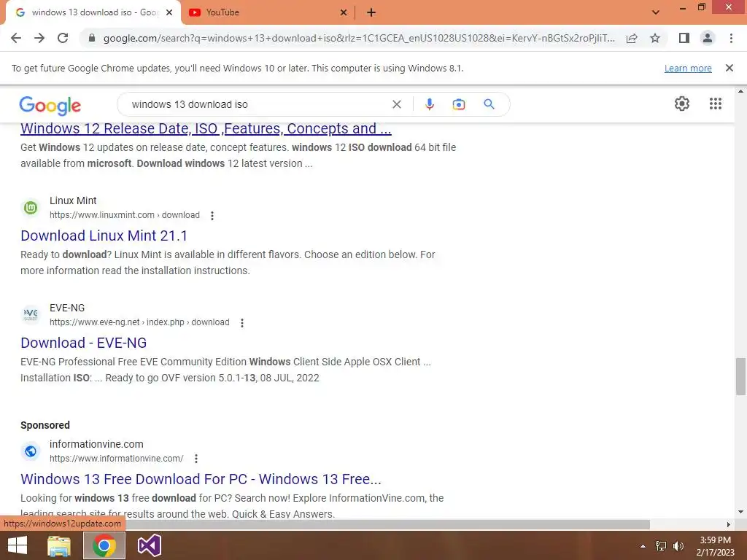Search by image with Google Lens

459,104
